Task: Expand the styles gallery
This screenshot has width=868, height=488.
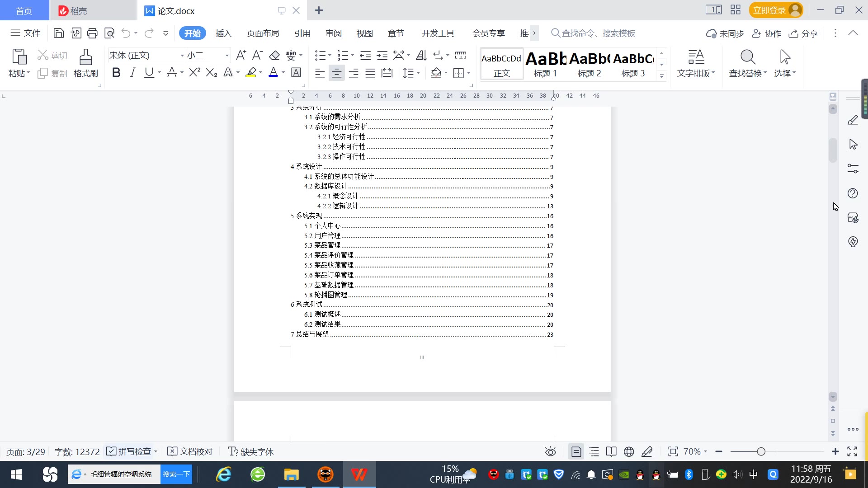Action: tap(661, 76)
